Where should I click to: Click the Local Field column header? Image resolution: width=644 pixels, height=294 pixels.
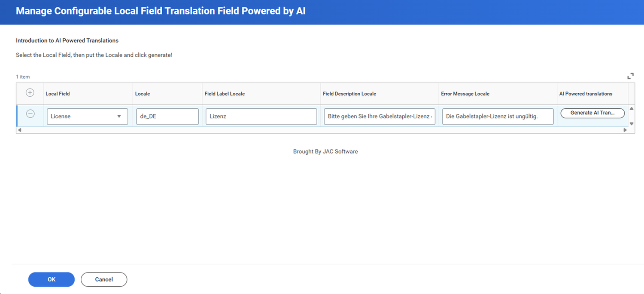pos(58,93)
